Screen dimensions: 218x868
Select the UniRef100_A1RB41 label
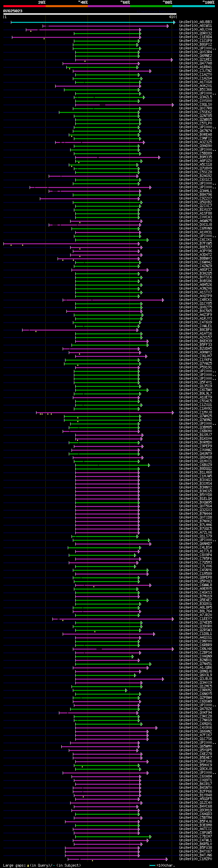click(x=196, y=67)
